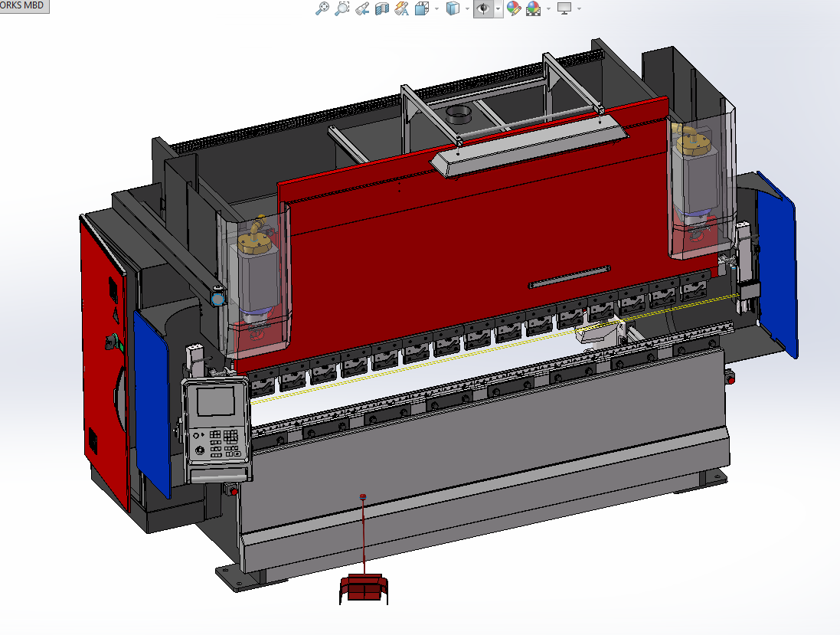
Task: Click the Apply Scene icon
Action: (x=533, y=8)
